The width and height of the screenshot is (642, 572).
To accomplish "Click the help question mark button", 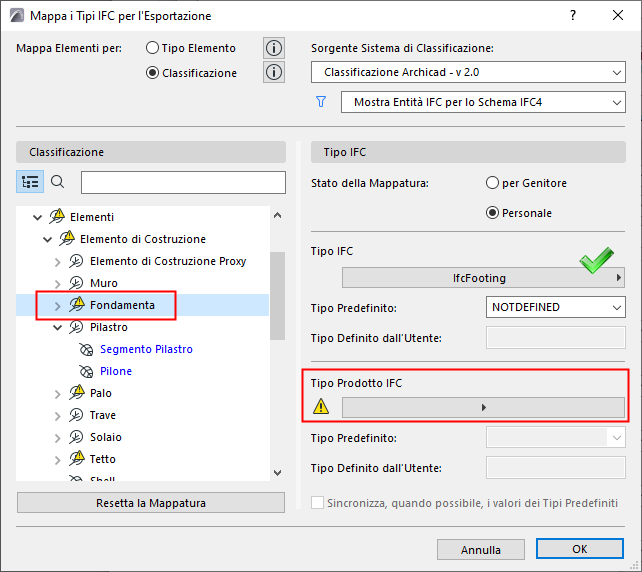I will click(573, 16).
